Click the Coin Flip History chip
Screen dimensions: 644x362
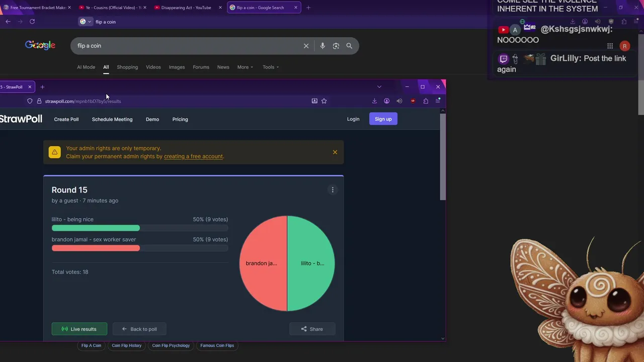127,345
